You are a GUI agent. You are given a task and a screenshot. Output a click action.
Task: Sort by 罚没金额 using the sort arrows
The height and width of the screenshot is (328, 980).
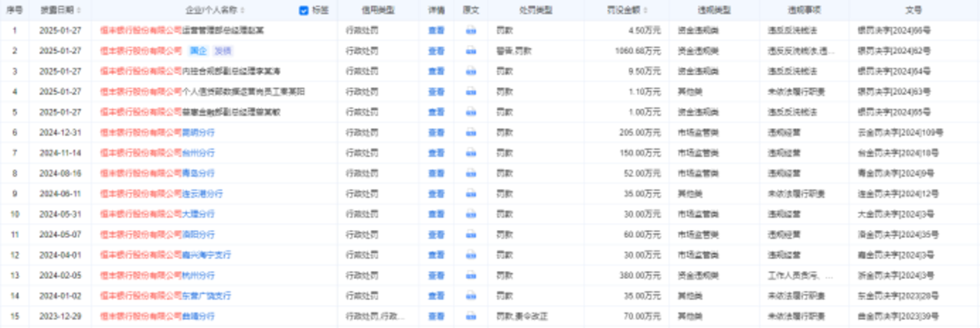click(x=645, y=11)
